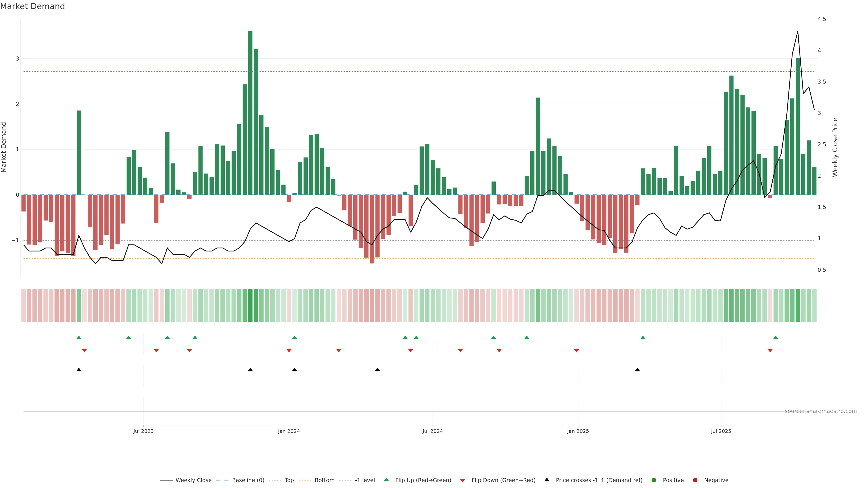The image size is (868, 488).
Task: Click black Price crosses -1 legend triangle
Action: pos(547,480)
